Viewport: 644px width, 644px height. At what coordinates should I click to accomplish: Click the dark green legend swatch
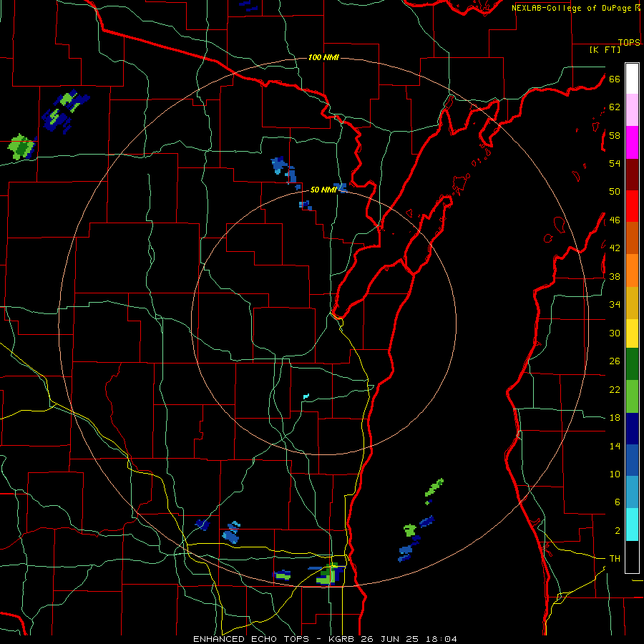click(632, 364)
